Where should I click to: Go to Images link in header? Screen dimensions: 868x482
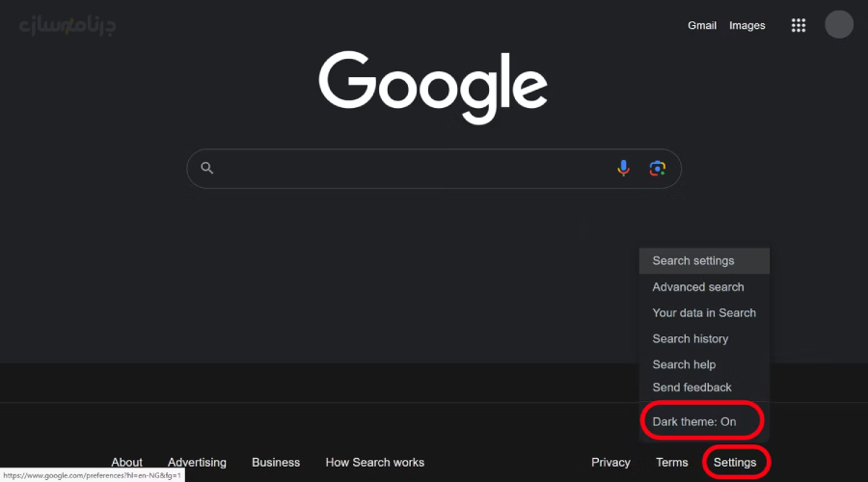(747, 26)
